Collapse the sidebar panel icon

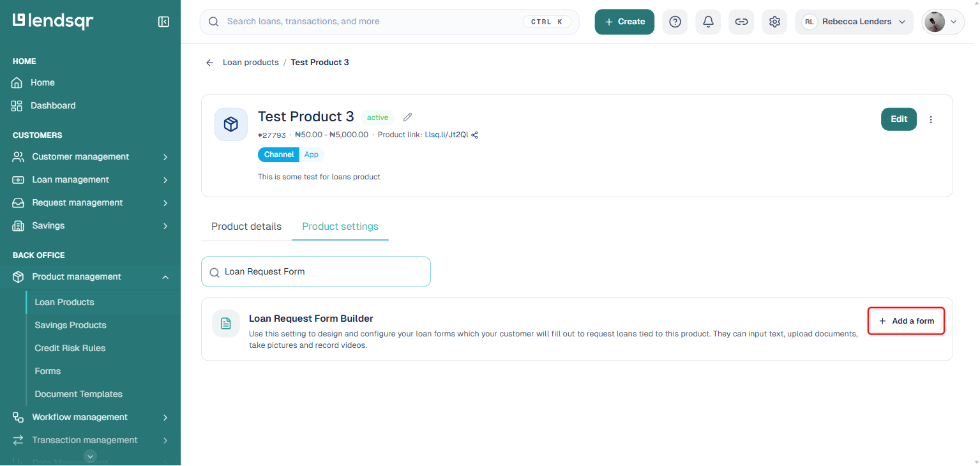[x=163, y=22]
